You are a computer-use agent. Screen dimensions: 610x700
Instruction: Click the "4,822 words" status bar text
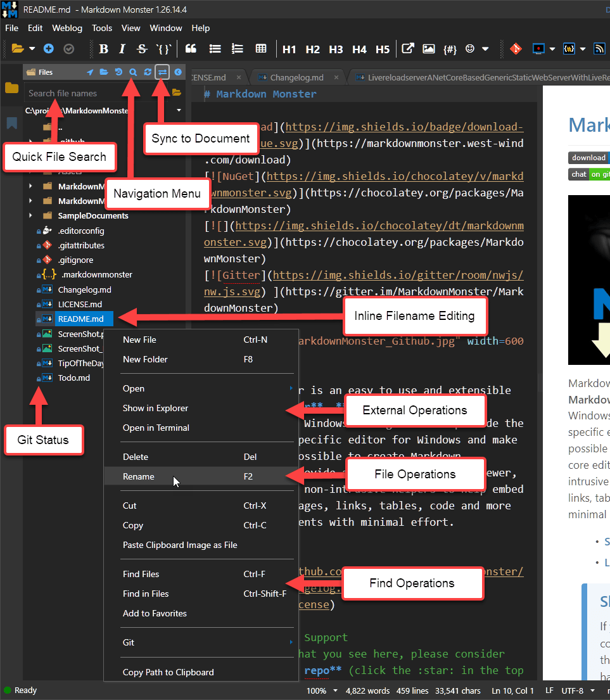tap(367, 690)
